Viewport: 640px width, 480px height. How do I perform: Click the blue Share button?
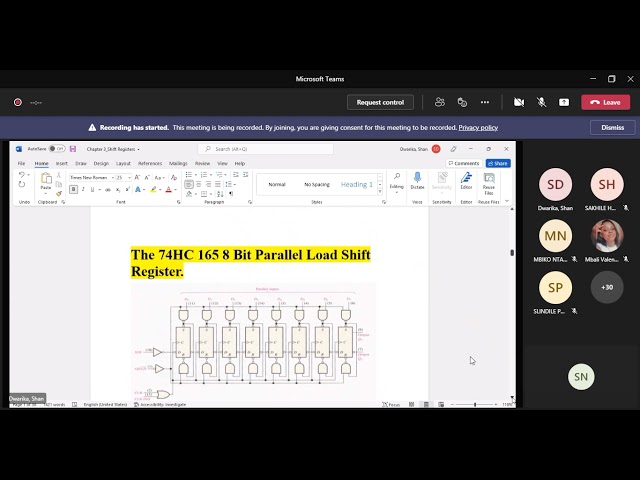pyautogui.click(x=498, y=163)
